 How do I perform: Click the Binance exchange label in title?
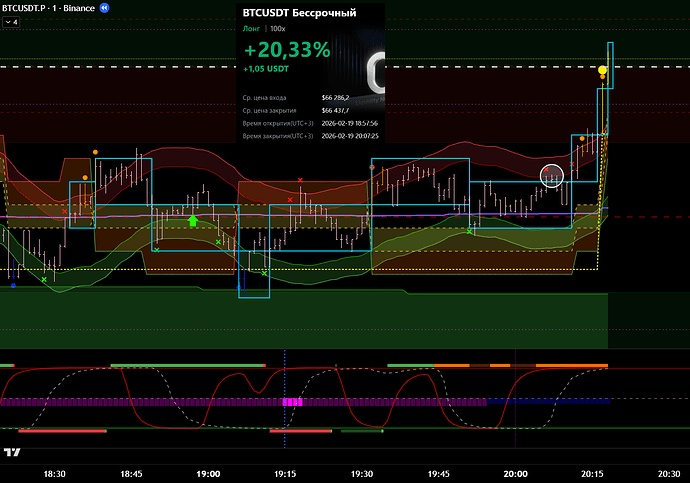tap(80, 7)
